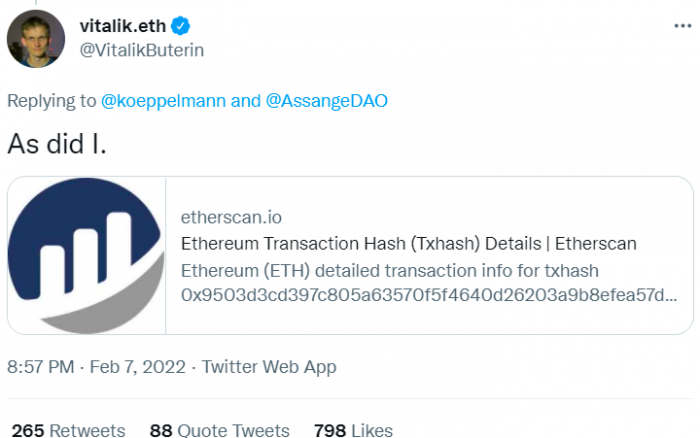Show the 798 Likes list

(353, 430)
